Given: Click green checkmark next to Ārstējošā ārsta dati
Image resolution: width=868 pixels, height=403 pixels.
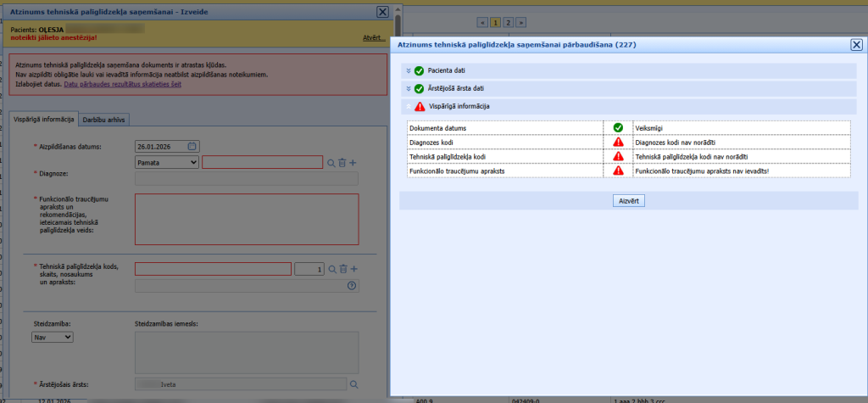Looking at the screenshot, I should 419,89.
